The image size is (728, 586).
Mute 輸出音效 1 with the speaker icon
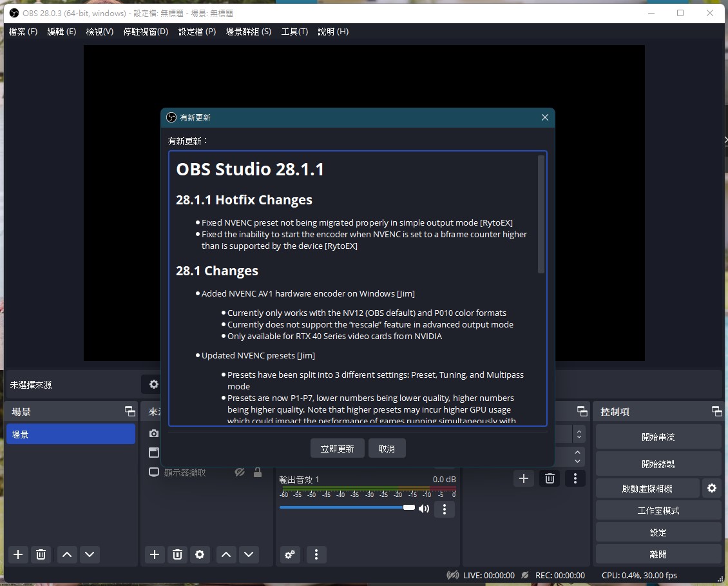tap(424, 507)
